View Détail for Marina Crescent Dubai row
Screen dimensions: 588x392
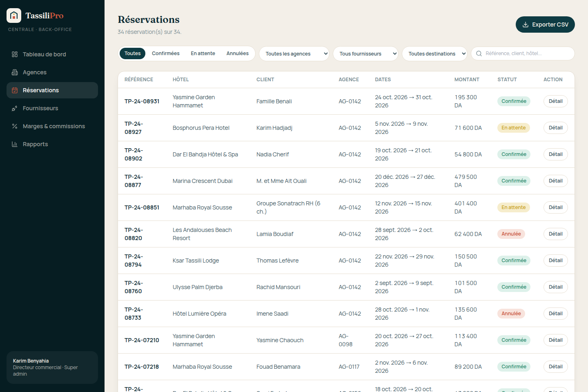pyautogui.click(x=555, y=181)
